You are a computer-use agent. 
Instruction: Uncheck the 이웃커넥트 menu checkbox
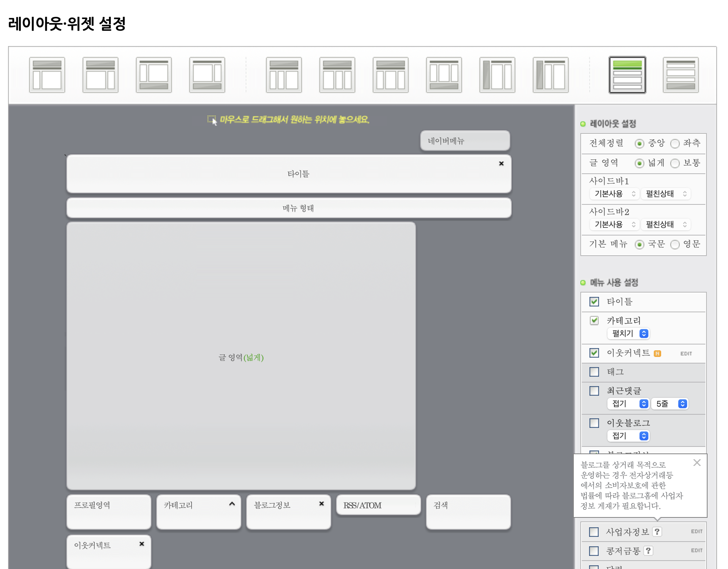pos(594,353)
